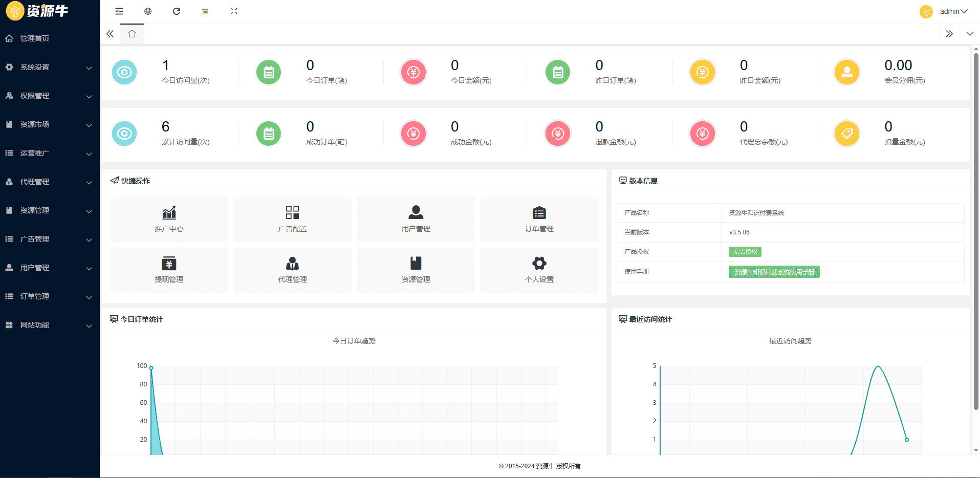
Task: Click the globe website icon in toolbar
Action: pos(148,11)
